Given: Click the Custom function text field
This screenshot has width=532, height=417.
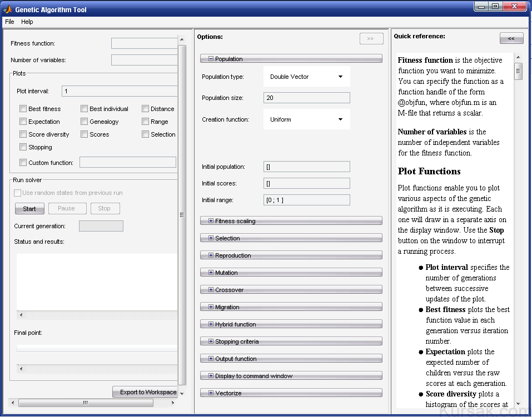Looking at the screenshot, I should [128, 162].
